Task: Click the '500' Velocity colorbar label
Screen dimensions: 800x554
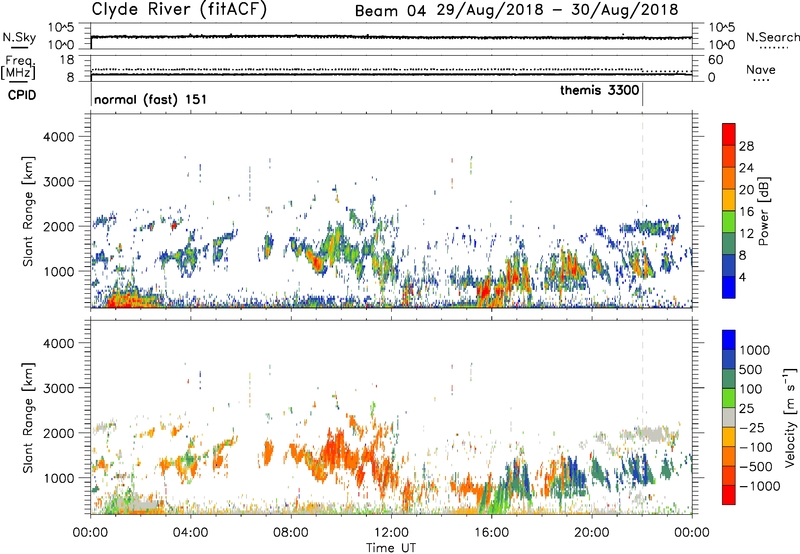Action: click(x=751, y=369)
